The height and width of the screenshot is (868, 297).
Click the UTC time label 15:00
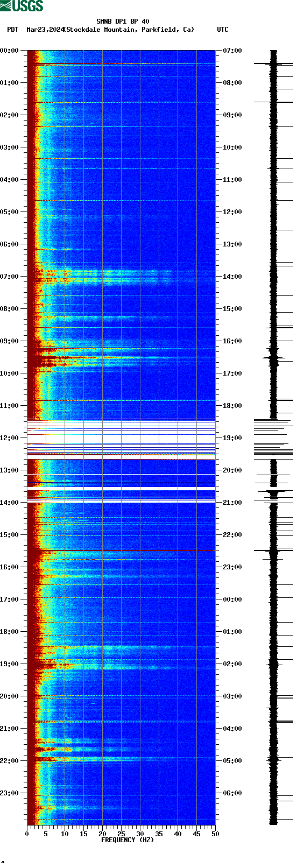(232, 309)
